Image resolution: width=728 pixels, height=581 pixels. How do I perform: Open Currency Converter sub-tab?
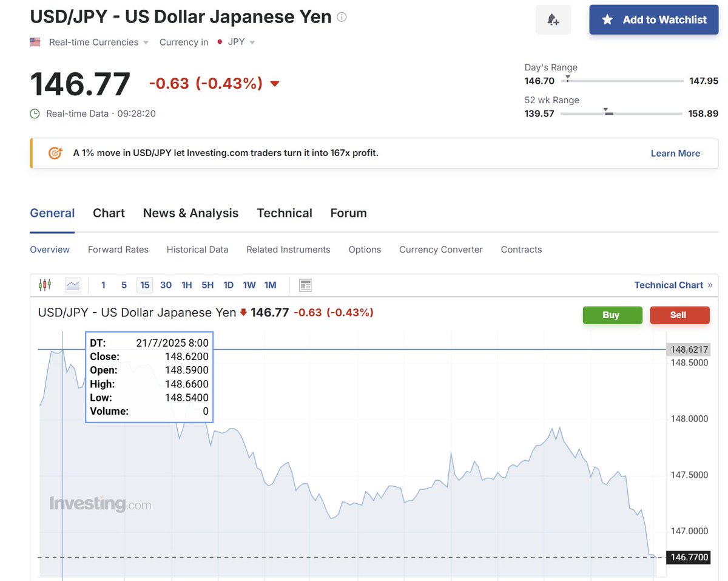pyautogui.click(x=441, y=250)
